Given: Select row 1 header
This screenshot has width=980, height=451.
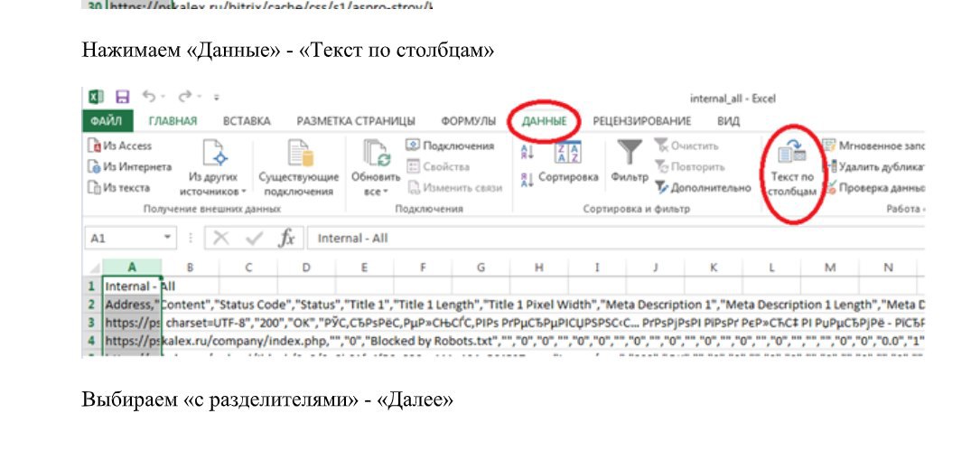Looking at the screenshot, I should (92, 286).
